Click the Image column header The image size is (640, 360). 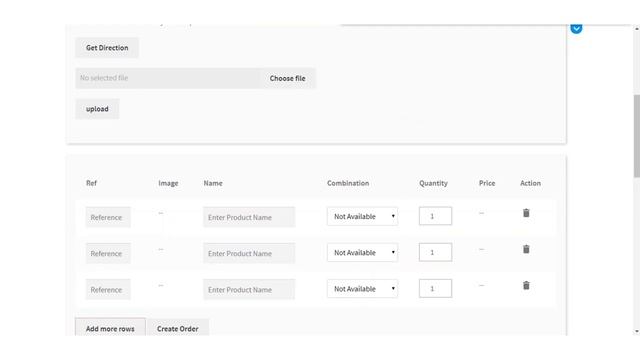click(x=168, y=183)
